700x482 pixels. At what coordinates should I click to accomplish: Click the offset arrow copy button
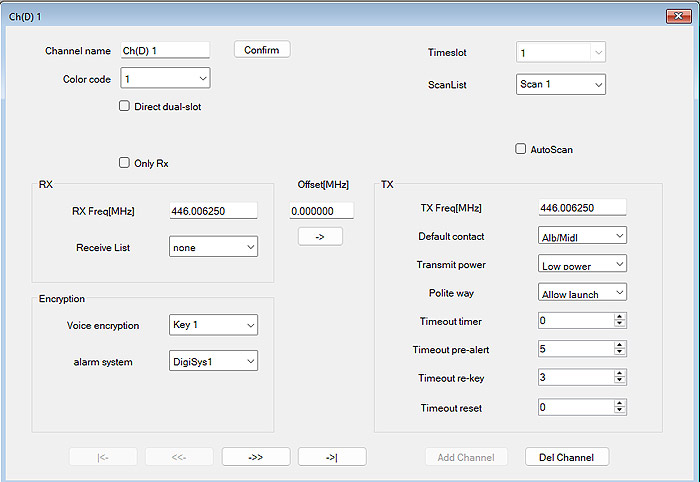320,237
